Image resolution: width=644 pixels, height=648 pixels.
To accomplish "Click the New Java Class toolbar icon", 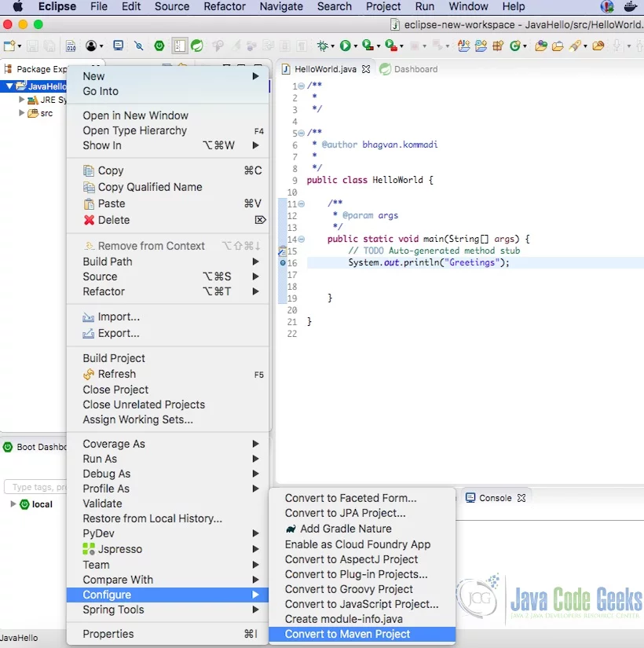I will (515, 46).
